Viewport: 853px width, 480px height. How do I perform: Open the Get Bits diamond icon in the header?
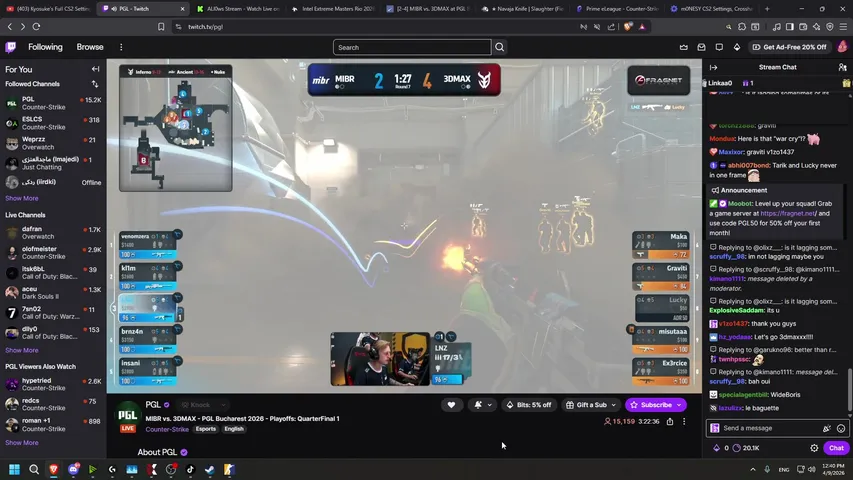click(x=737, y=47)
